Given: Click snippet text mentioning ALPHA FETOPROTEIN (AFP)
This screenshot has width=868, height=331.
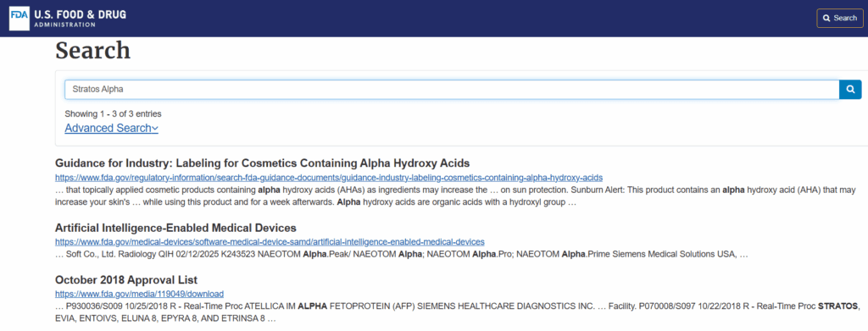Looking at the screenshot, I should pyautogui.click(x=457, y=312).
